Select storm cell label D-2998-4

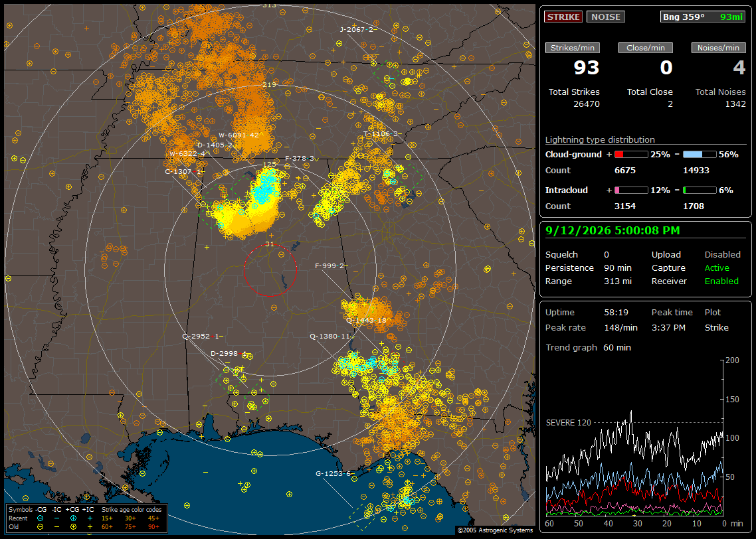(x=229, y=354)
